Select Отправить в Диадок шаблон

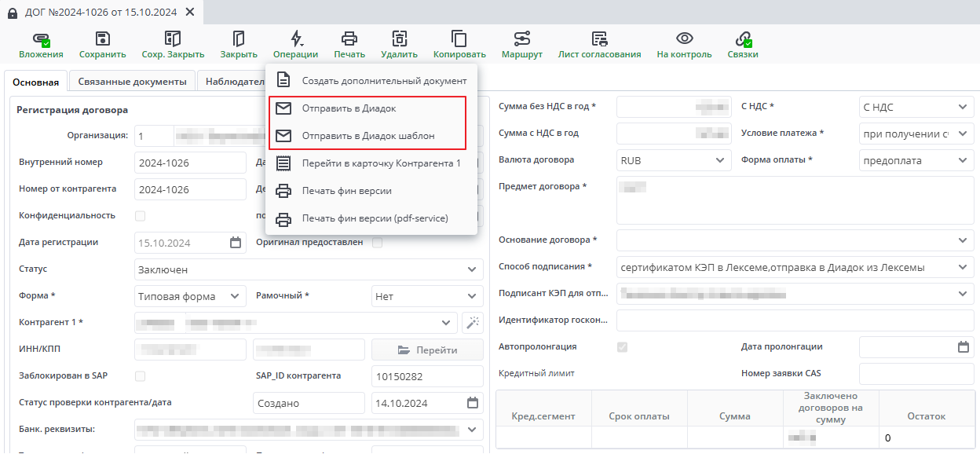click(371, 136)
